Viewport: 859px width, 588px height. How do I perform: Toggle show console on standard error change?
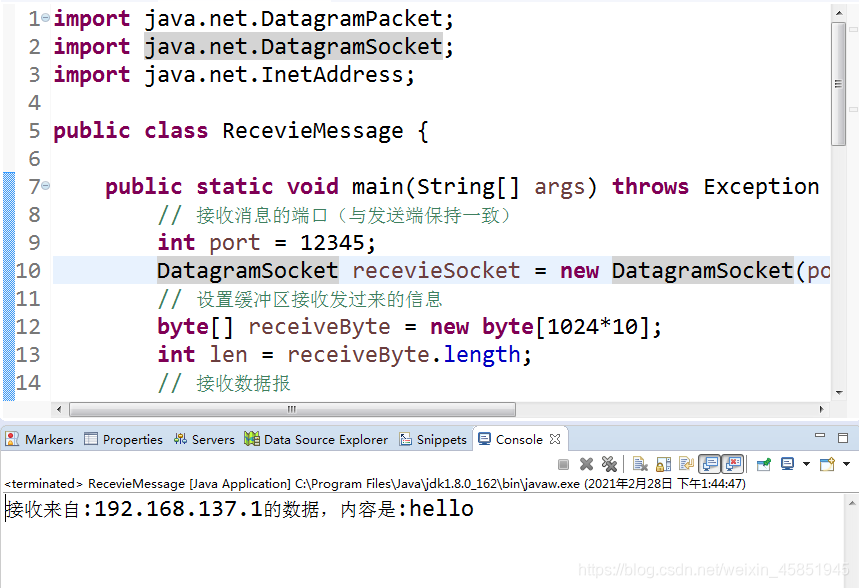pyautogui.click(x=733, y=464)
